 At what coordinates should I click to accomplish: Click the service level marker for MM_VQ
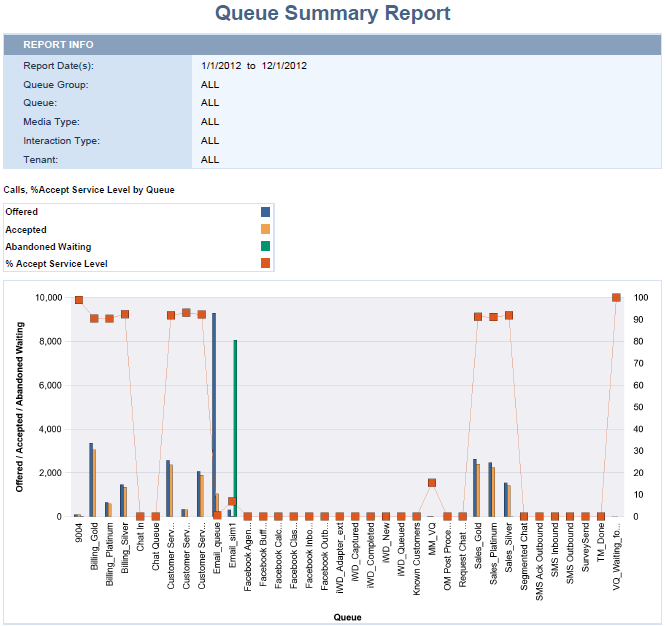coord(432,483)
